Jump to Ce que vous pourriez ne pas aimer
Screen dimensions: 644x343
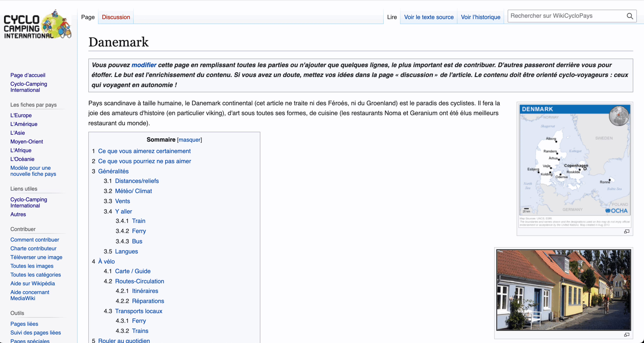[x=145, y=161]
